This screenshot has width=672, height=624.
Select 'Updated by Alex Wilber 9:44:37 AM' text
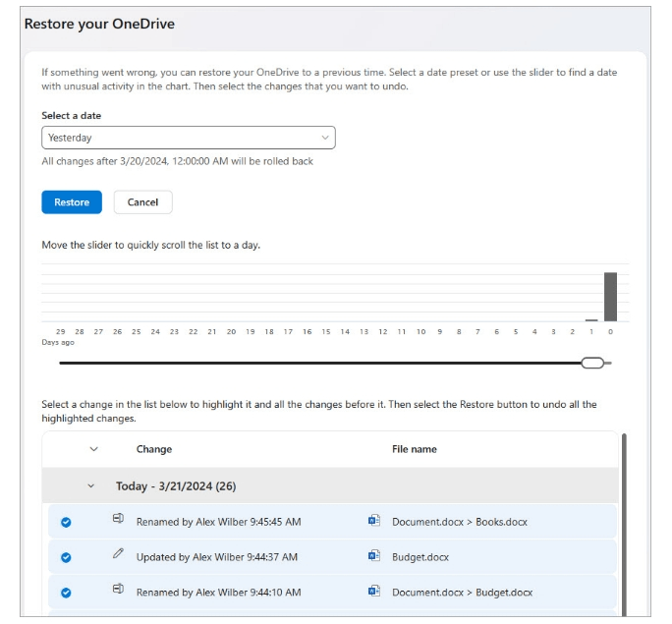pos(217,557)
